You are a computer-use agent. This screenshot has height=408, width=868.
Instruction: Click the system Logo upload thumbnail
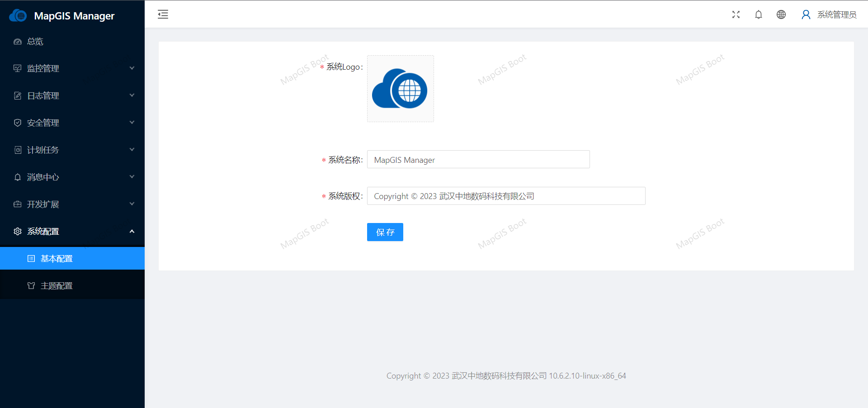[x=401, y=89]
